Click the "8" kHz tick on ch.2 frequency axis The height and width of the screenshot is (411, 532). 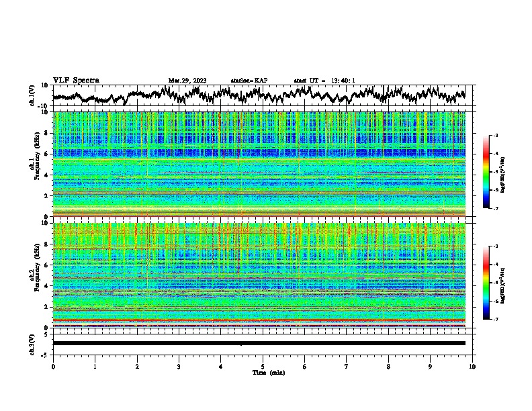[x=47, y=244]
